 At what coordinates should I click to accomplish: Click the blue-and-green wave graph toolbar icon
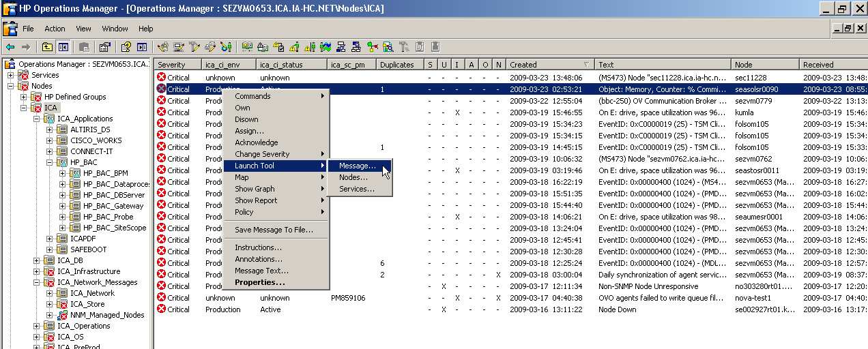click(x=325, y=47)
